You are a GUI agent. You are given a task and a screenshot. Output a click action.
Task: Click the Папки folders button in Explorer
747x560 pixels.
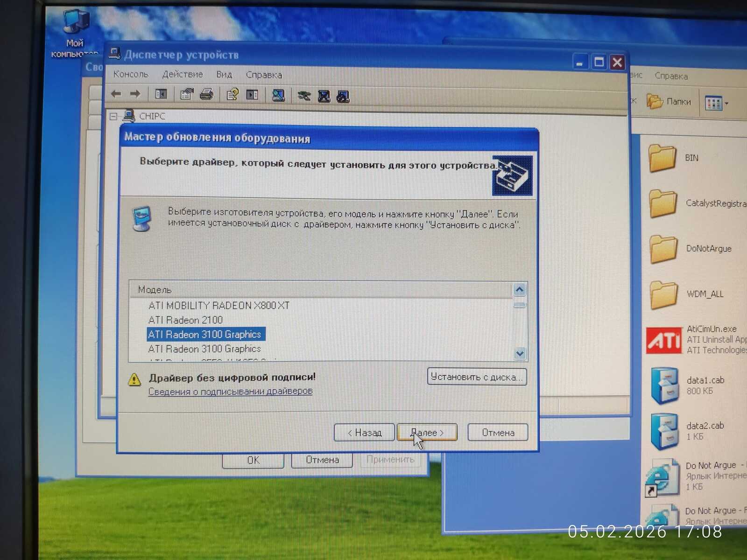point(669,101)
